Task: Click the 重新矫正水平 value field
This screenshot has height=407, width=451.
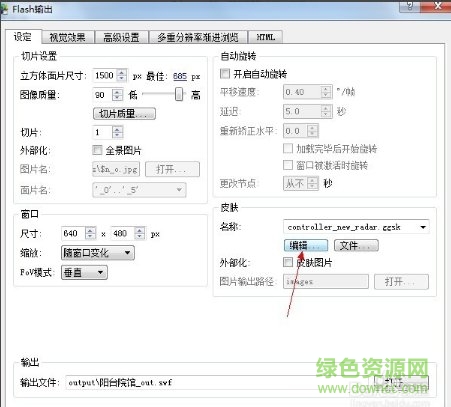Action: [x=296, y=131]
